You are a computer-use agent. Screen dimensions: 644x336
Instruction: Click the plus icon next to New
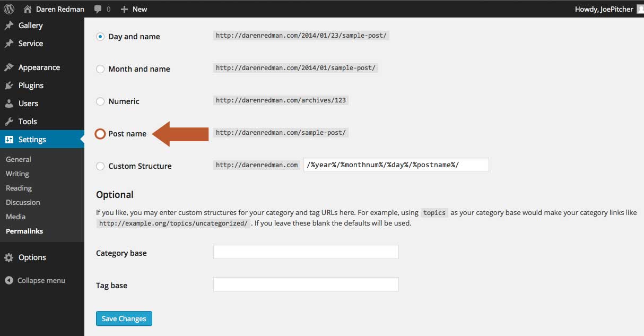click(124, 9)
